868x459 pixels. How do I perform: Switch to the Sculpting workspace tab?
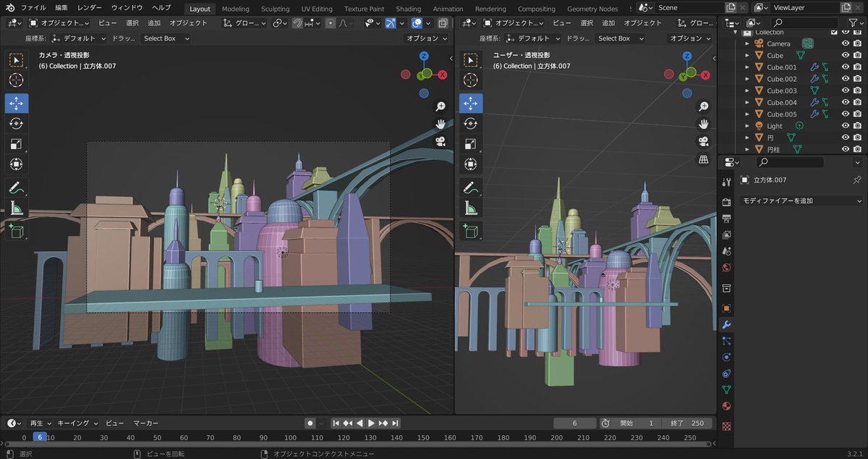(275, 9)
